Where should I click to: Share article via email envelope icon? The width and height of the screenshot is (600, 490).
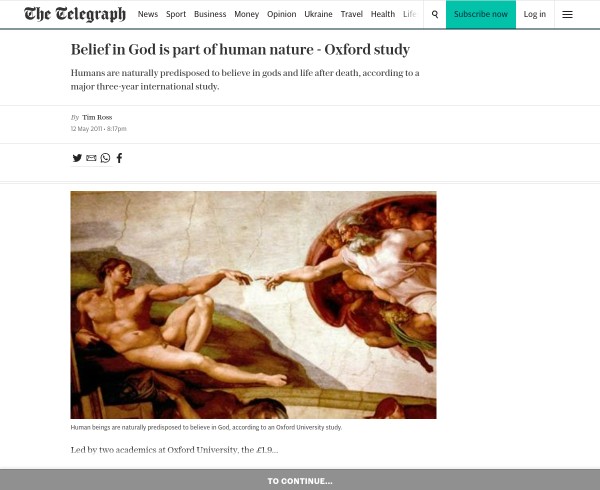91,158
